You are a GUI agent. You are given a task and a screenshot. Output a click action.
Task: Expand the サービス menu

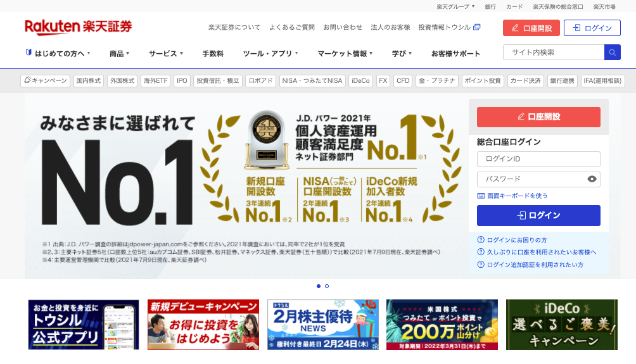tap(166, 54)
